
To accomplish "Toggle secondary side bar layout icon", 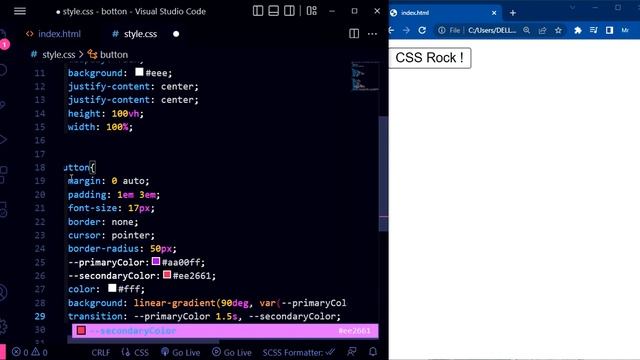I will pos(289,11).
